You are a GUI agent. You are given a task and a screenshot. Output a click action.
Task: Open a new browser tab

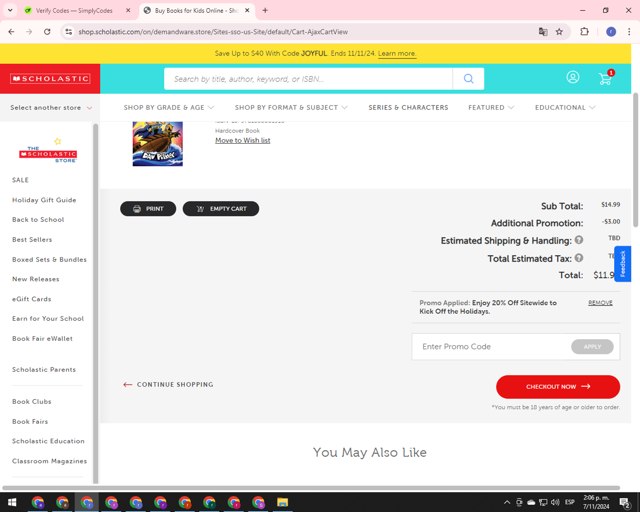coord(265,11)
